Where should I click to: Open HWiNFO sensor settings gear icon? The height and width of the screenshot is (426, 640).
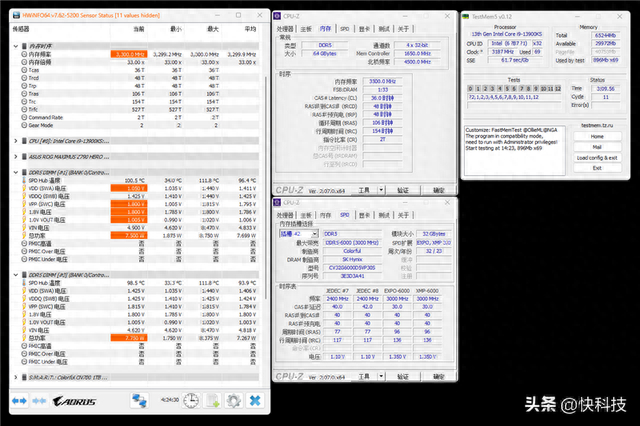pos(236,400)
